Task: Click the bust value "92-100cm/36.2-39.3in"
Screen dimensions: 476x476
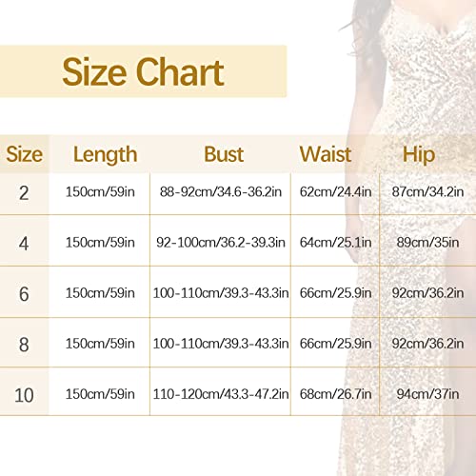Action: 221,243
